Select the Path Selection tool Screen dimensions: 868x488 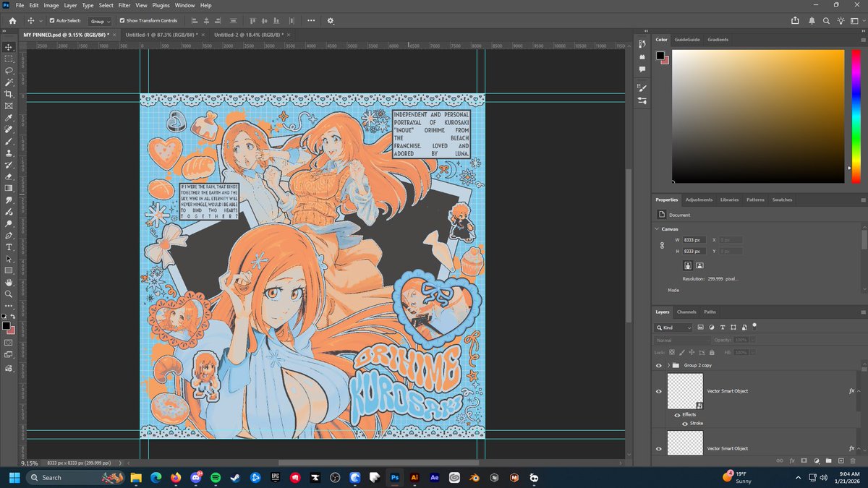click(x=9, y=259)
